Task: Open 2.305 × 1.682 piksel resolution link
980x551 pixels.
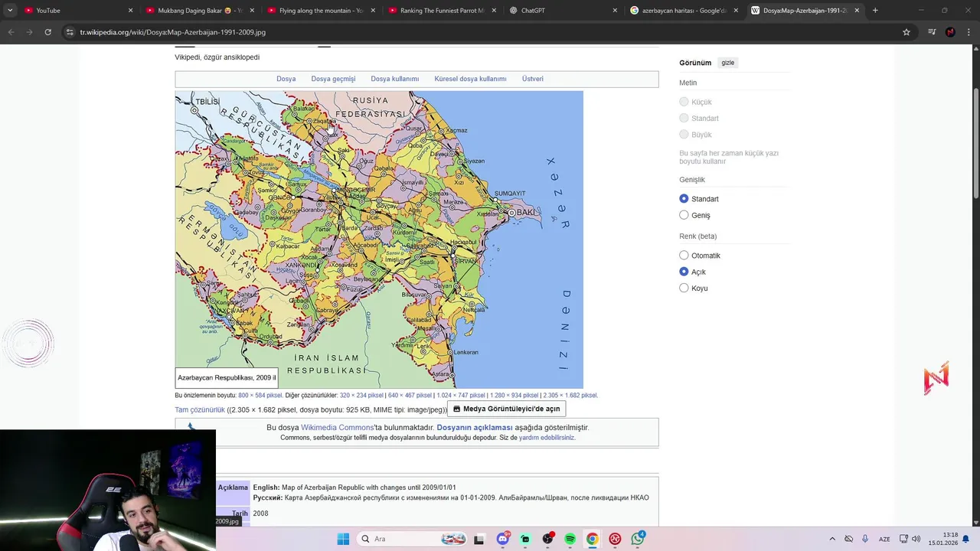Action: pos(570,396)
